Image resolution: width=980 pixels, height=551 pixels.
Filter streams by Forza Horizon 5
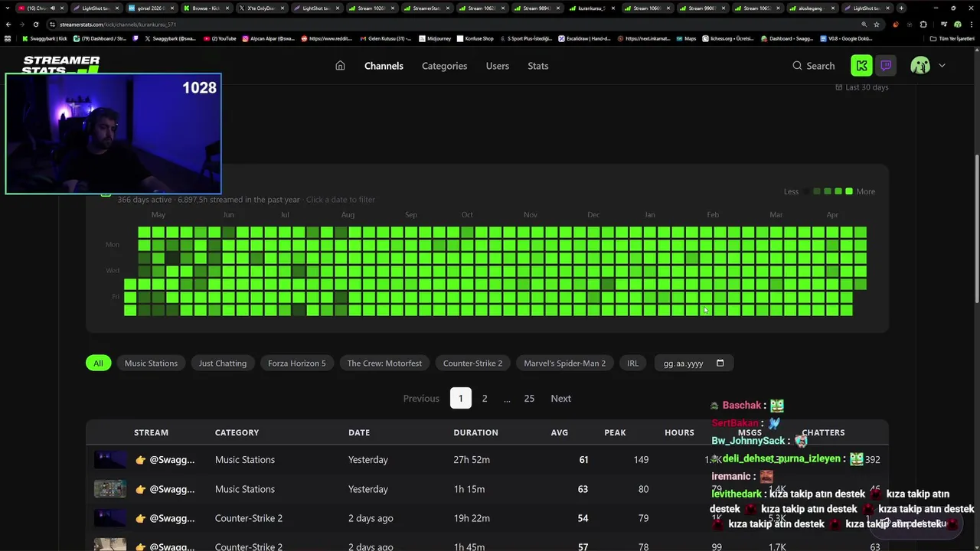coord(297,364)
